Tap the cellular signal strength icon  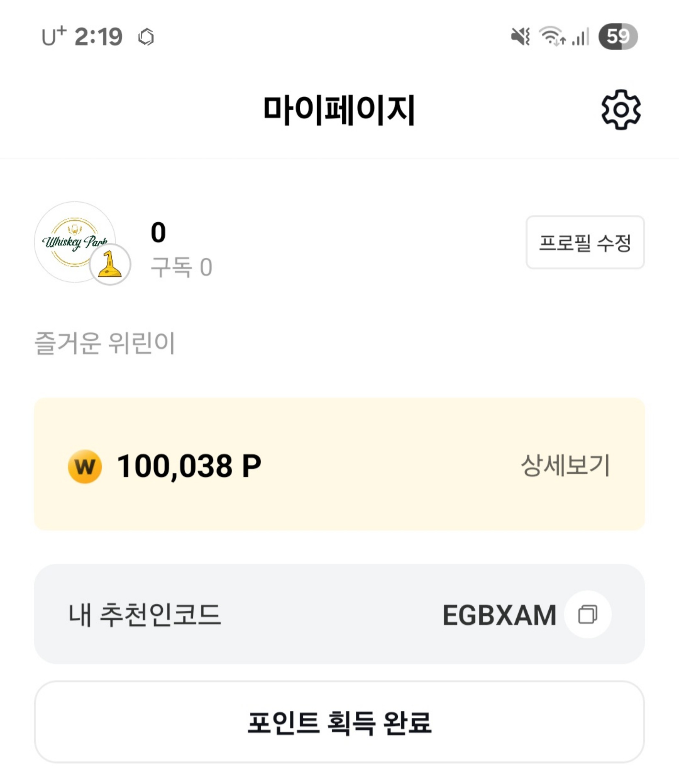coord(581,37)
